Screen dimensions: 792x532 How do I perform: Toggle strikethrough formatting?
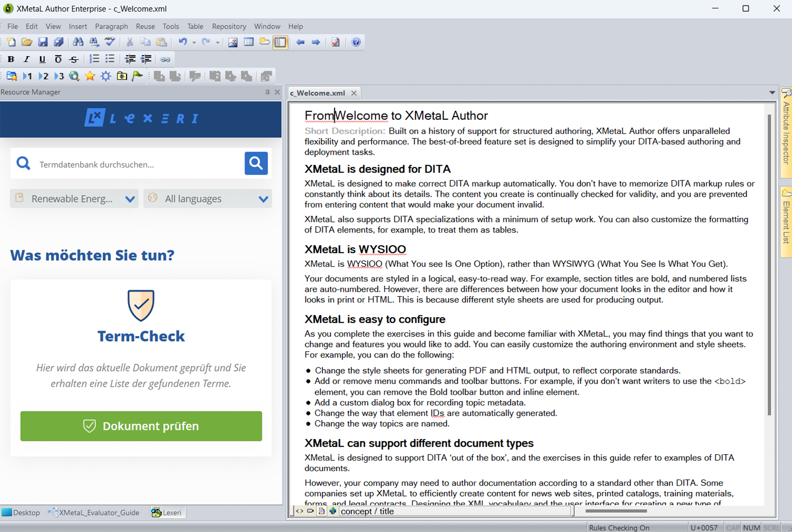74,59
